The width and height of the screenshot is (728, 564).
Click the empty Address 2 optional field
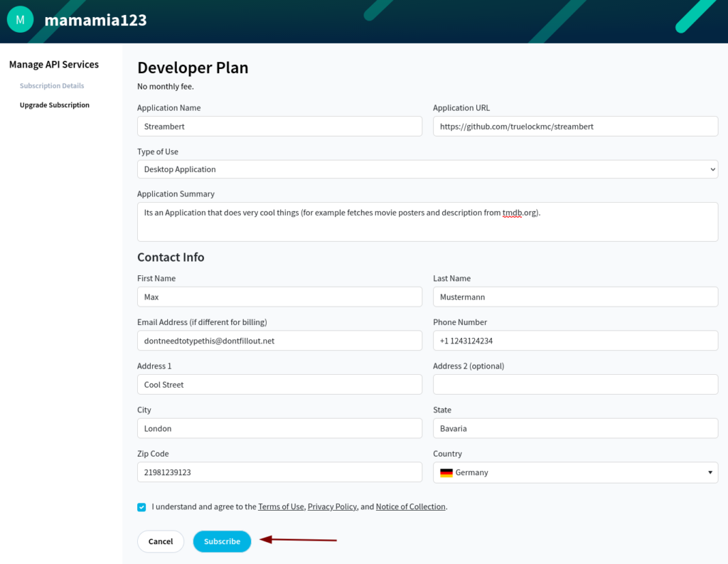point(575,385)
